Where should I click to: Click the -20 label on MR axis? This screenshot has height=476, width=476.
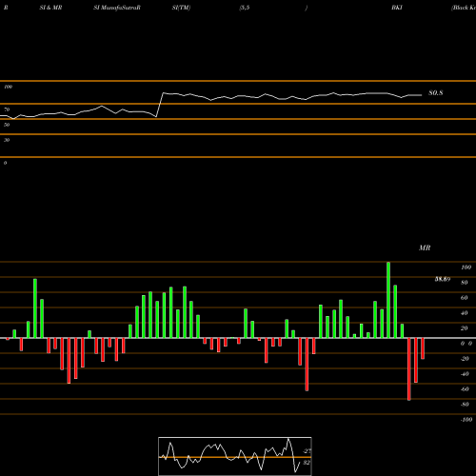[x=465, y=359]
